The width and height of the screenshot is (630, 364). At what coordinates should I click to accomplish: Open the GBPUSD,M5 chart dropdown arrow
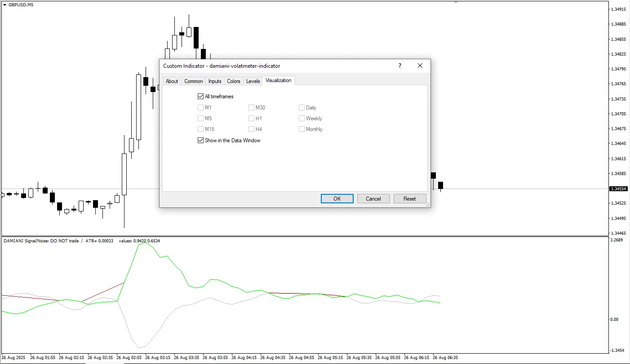click(4, 4)
